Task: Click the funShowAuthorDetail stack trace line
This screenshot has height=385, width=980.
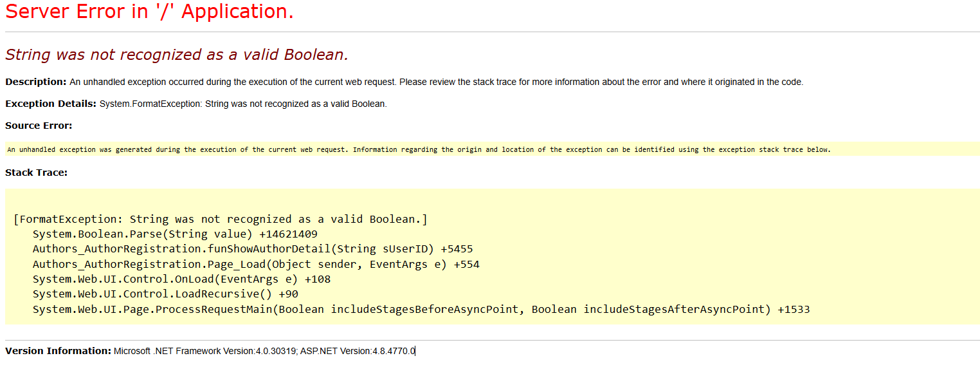Action: click(253, 249)
